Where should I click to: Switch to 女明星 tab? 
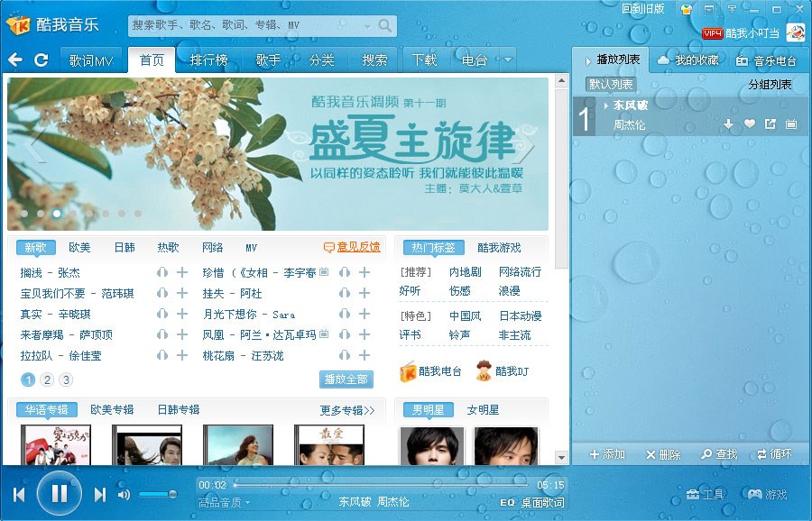(483, 410)
